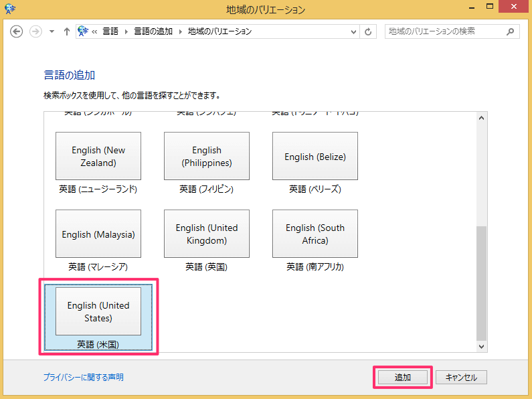
Task: Select the English (Philippines) tile
Action: pyautogui.click(x=207, y=156)
